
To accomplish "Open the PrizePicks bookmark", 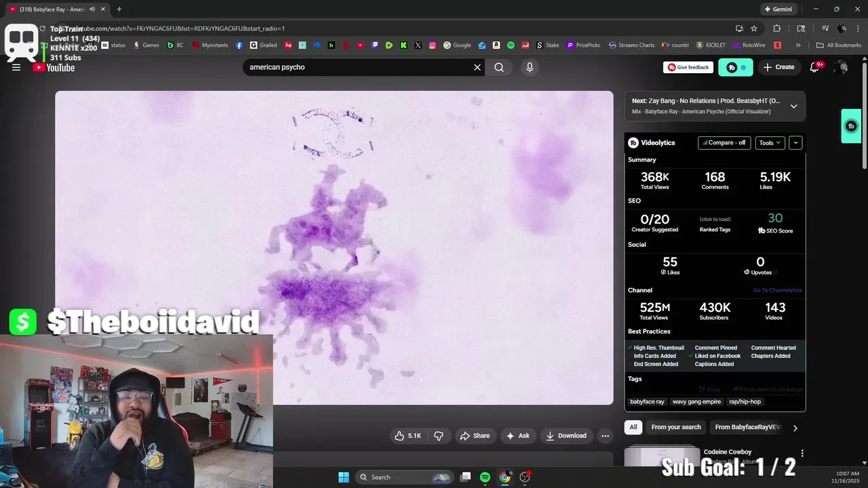I will (x=583, y=45).
